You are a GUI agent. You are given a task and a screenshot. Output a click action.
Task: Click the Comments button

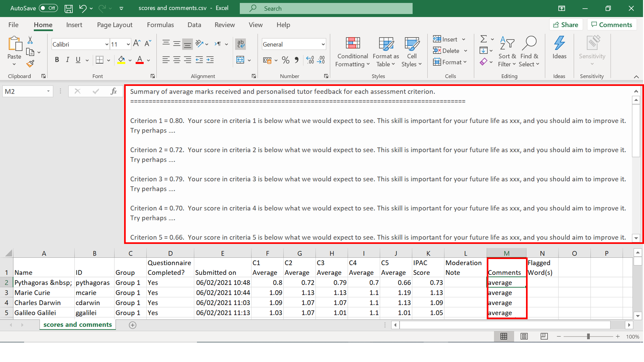click(x=612, y=25)
